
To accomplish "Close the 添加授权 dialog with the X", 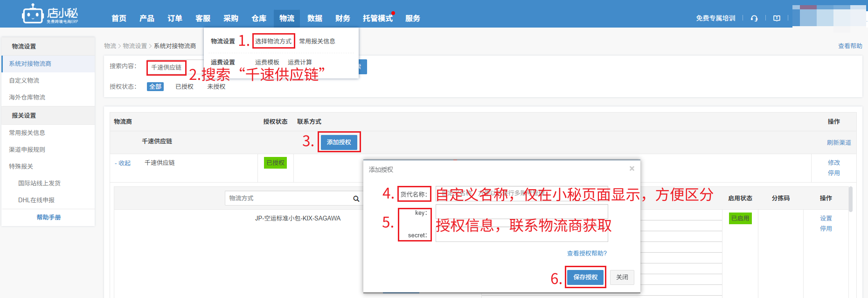I will [x=632, y=169].
